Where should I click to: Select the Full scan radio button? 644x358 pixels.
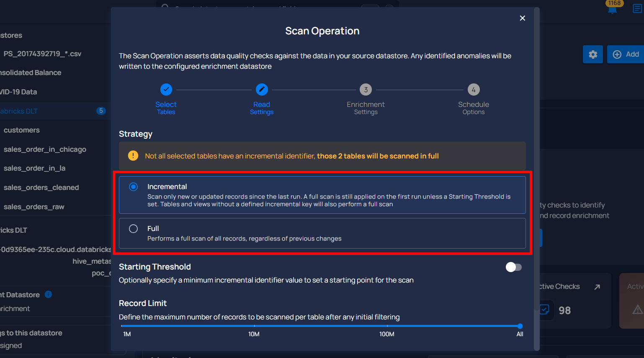point(133,228)
